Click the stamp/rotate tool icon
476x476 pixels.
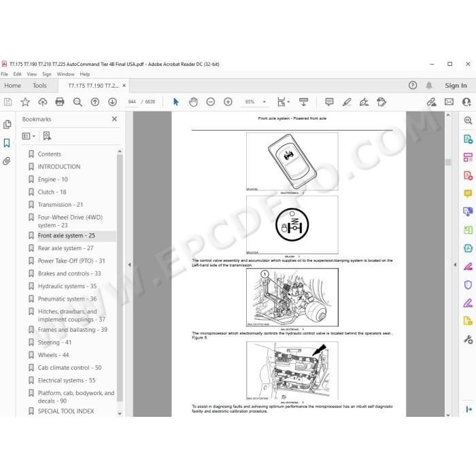tap(381, 102)
